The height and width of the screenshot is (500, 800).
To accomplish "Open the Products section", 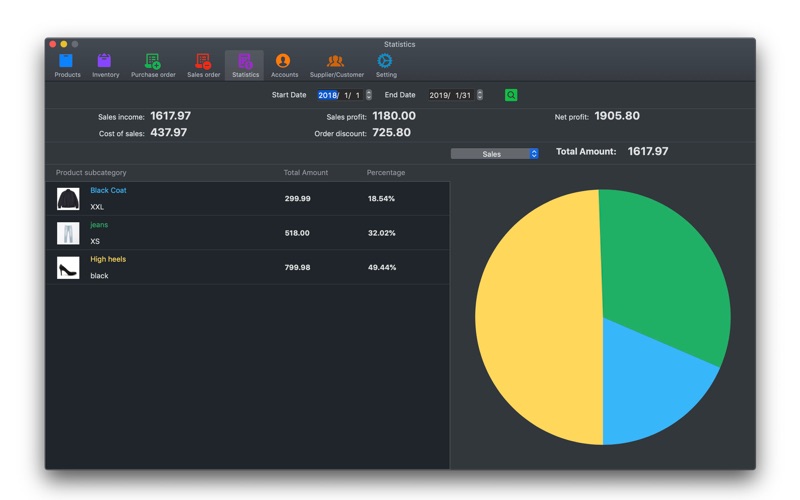I will (67, 65).
